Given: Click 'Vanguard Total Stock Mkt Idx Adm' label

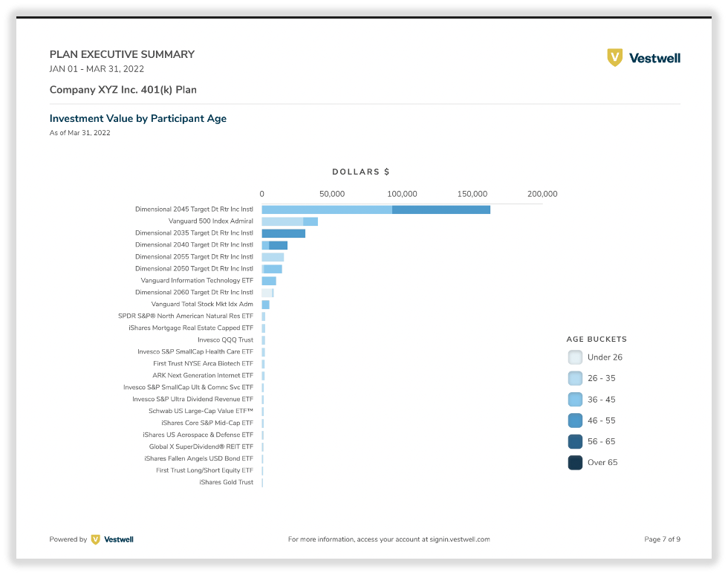Looking at the screenshot, I should pyautogui.click(x=202, y=305).
